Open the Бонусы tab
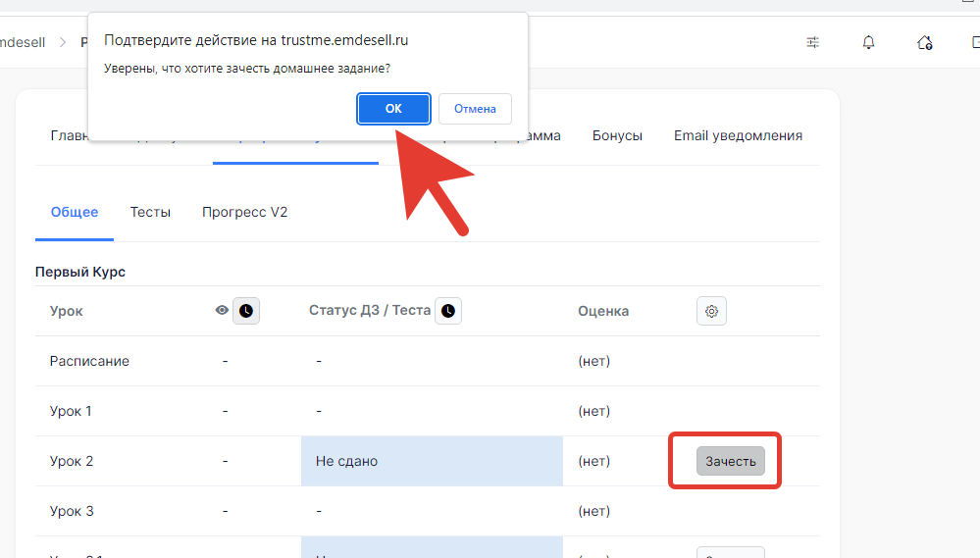980x558 pixels. [617, 135]
